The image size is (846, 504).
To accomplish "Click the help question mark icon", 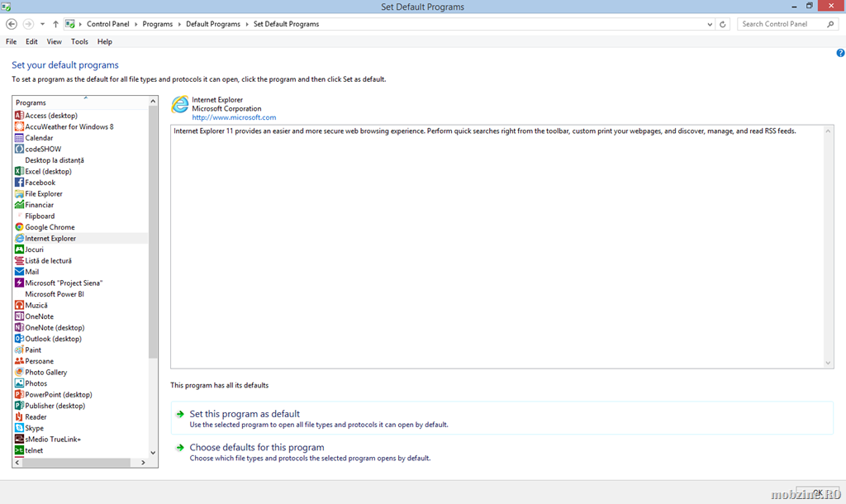I will click(840, 53).
